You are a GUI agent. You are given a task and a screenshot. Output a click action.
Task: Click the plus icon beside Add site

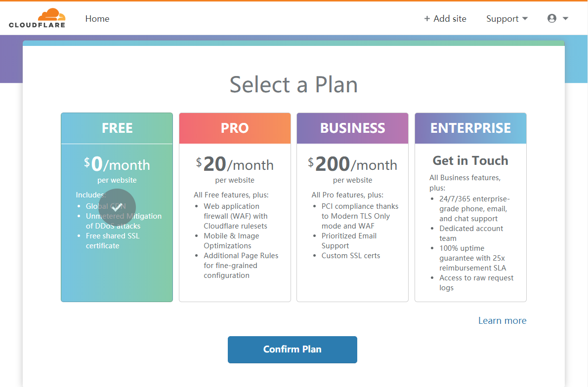pos(427,19)
